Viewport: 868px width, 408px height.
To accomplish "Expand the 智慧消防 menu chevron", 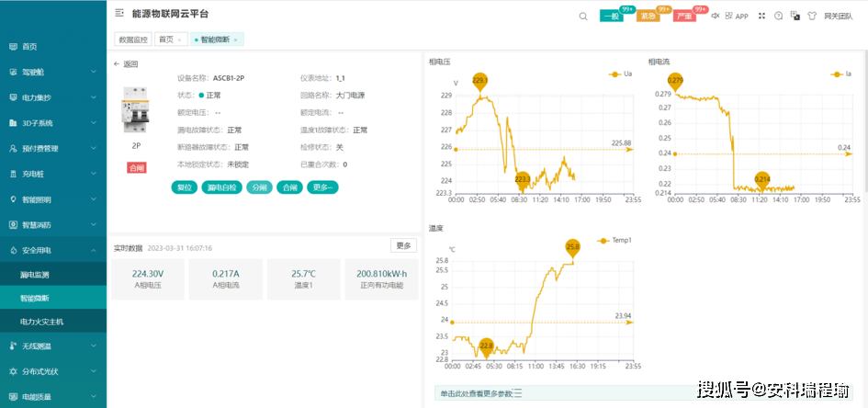I will tap(93, 225).
